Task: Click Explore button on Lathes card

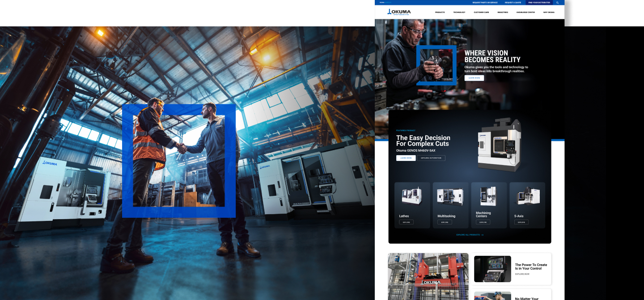Action: coord(406,222)
